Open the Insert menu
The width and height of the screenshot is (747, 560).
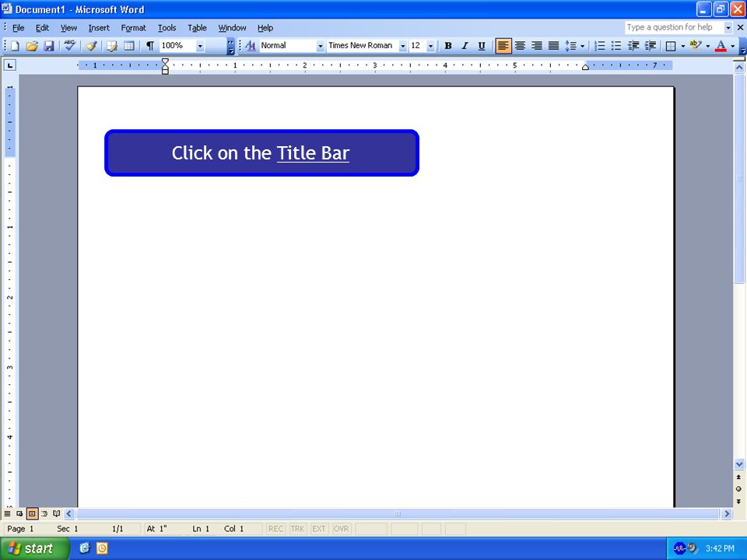pos(99,28)
